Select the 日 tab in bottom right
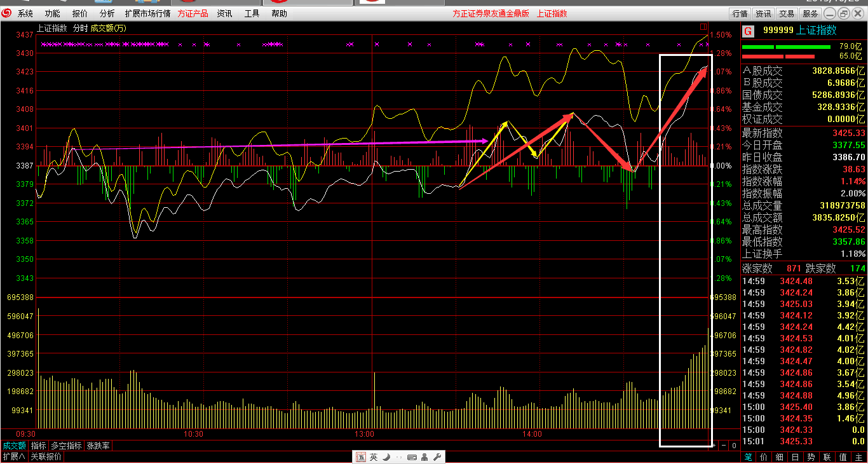868x464 pixels. tap(796, 457)
